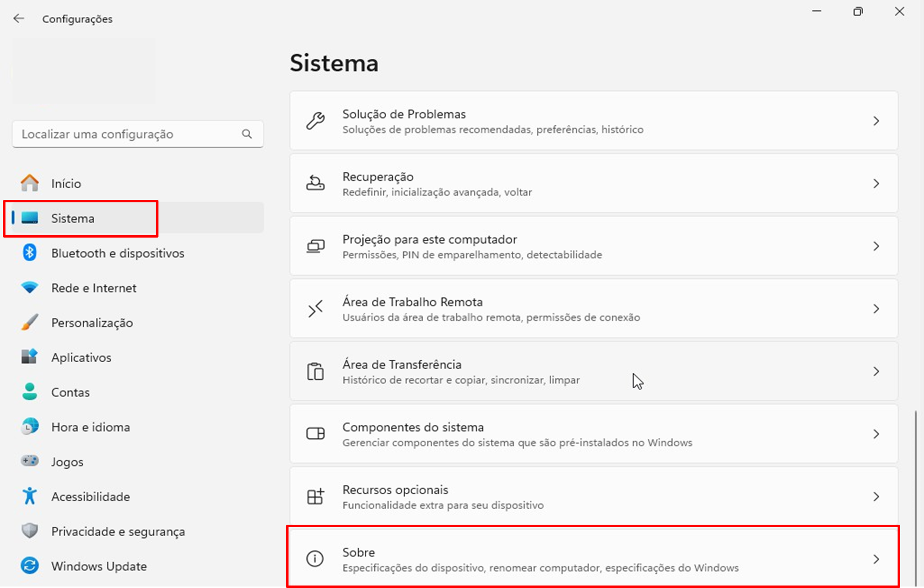
Task: Open Aplicativos settings
Action: [138, 357]
